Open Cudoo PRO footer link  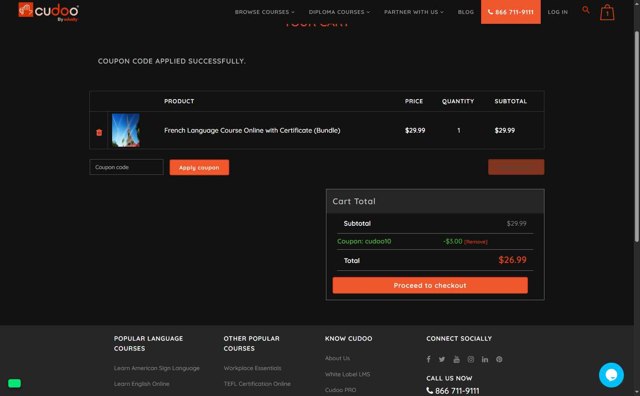(x=340, y=390)
